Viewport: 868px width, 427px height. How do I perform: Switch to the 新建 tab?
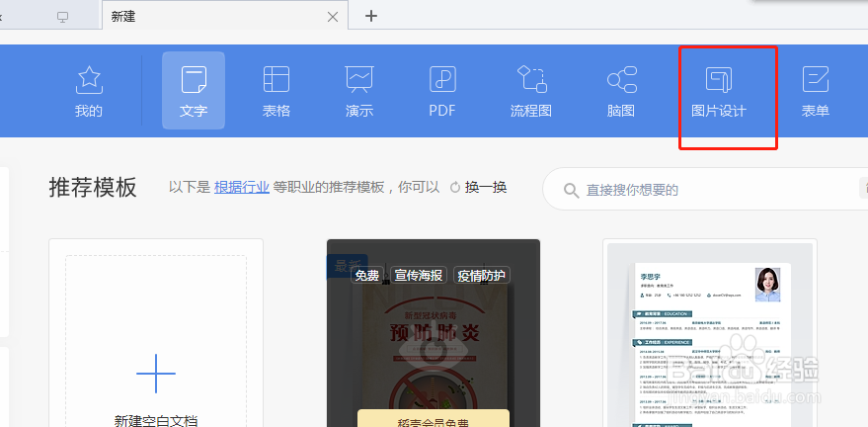point(225,16)
